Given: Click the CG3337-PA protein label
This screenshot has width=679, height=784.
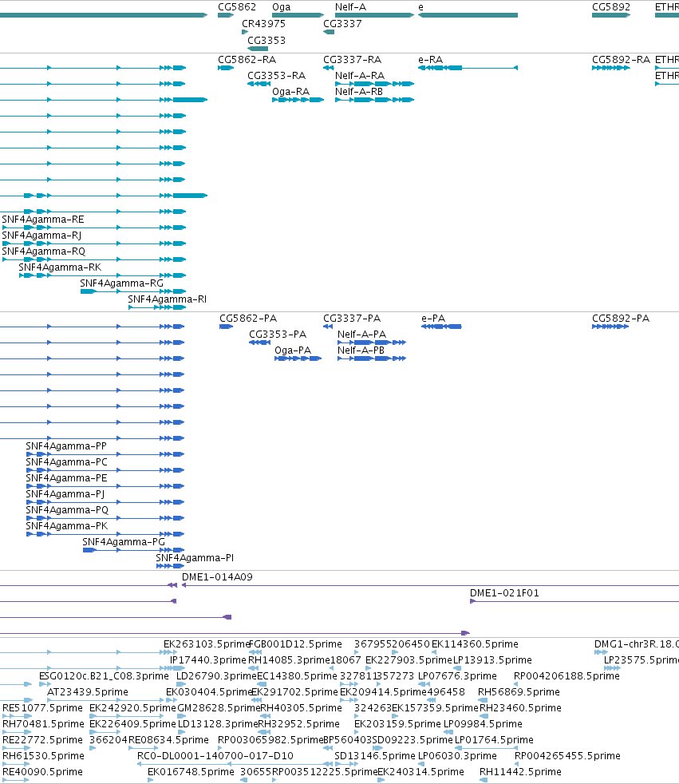Looking at the screenshot, I should pyautogui.click(x=352, y=319).
